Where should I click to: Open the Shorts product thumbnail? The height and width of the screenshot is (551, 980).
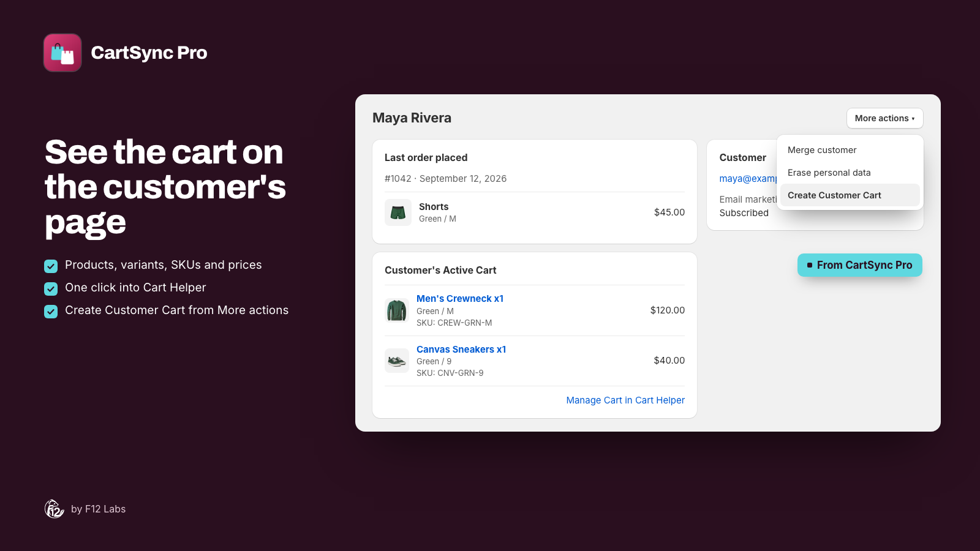coord(398,212)
